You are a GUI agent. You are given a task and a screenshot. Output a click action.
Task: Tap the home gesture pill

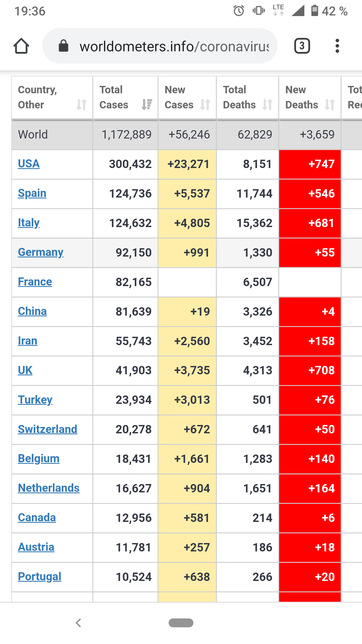181,623
